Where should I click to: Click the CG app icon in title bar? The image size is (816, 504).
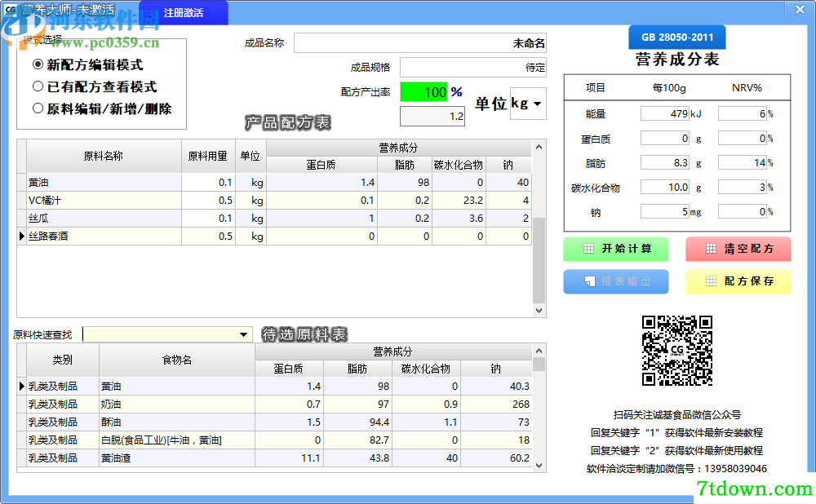pyautogui.click(x=11, y=9)
